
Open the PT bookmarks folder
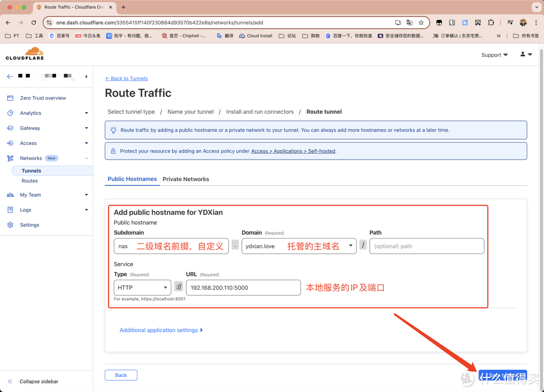[13, 36]
